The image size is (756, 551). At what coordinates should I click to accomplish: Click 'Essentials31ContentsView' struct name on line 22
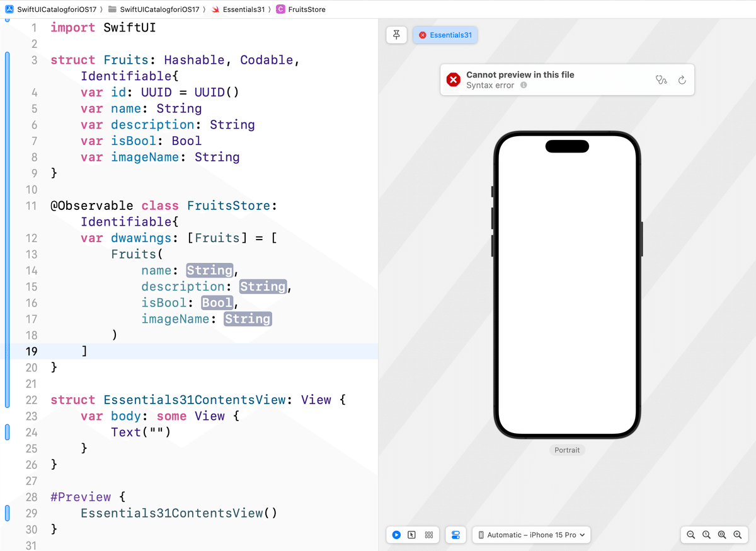195,400
